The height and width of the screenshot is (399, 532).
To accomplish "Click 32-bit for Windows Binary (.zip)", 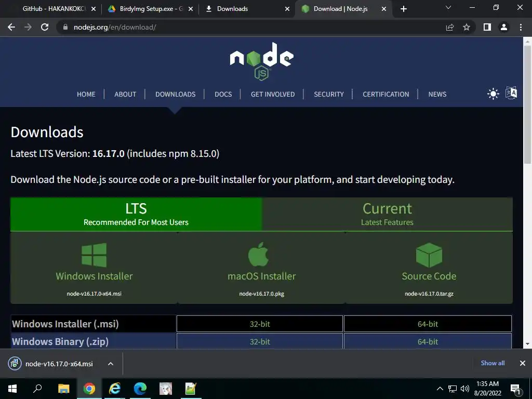I will [260, 341].
